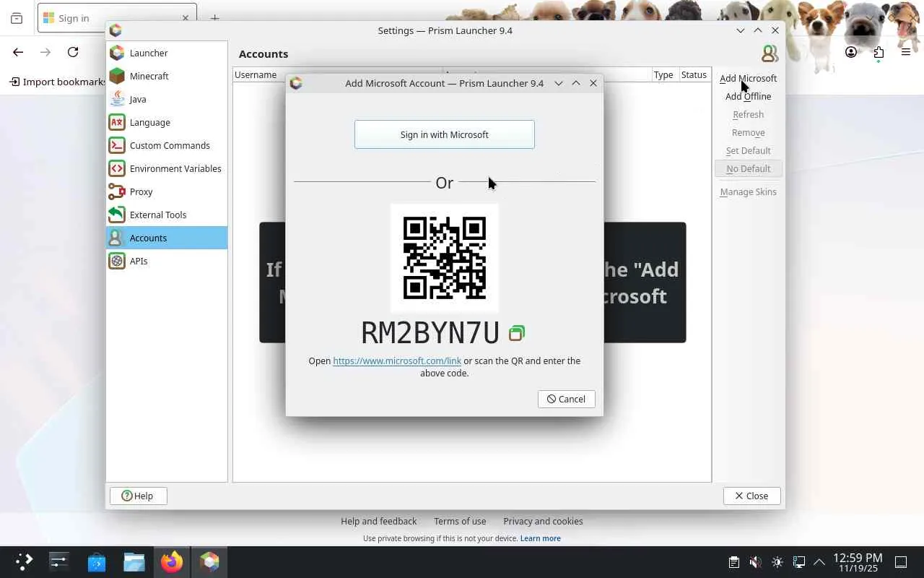The width and height of the screenshot is (924, 578).
Task: Close the Add Microsoft Account dialog with X
Action: coord(593,83)
